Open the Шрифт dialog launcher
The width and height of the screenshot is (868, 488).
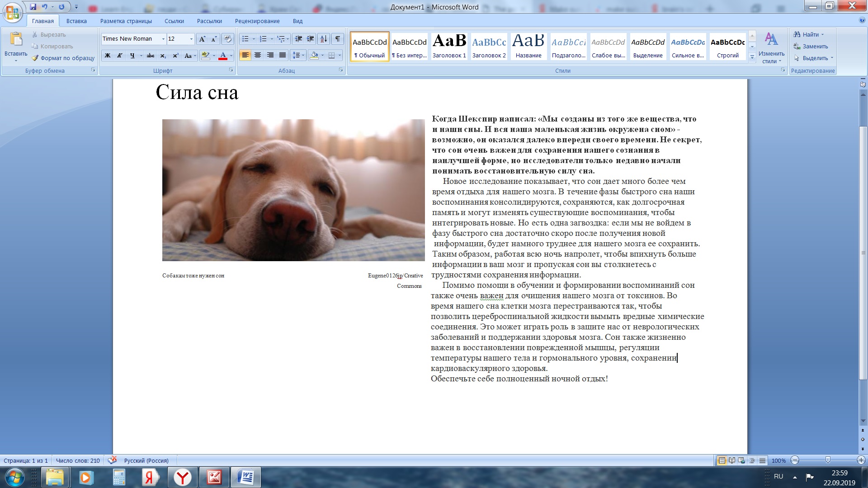231,70
